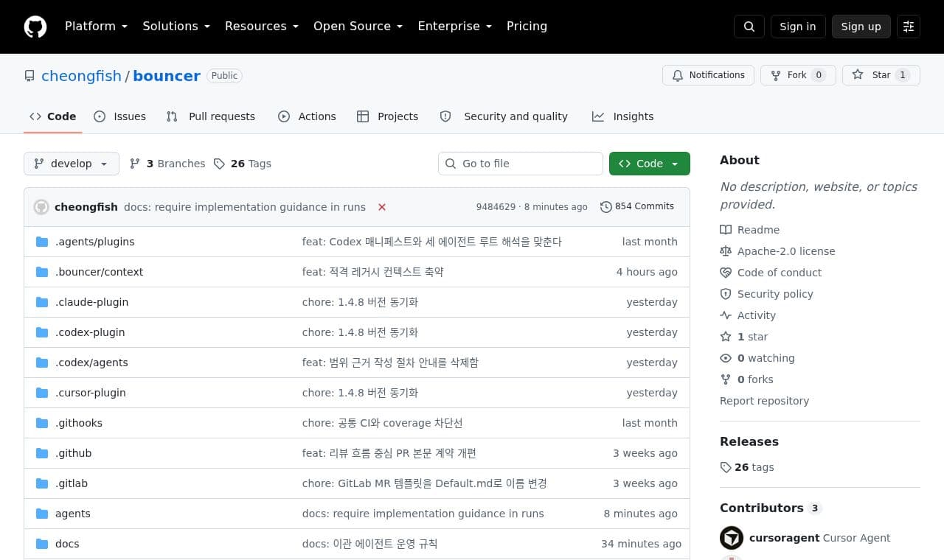Click the repository icon before cheongfish

point(29,76)
